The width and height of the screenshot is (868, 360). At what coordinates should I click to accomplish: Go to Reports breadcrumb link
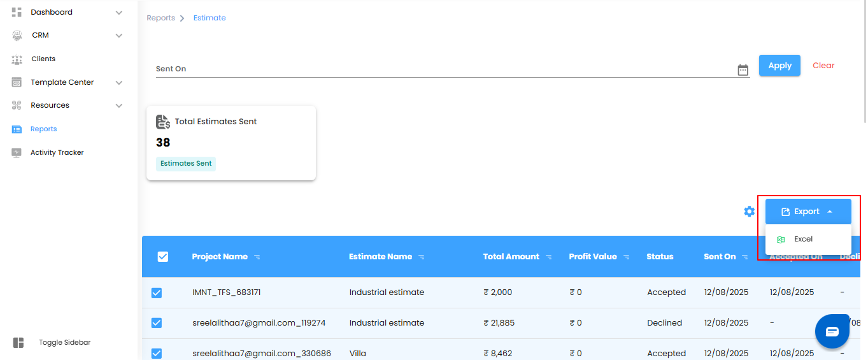(160, 18)
